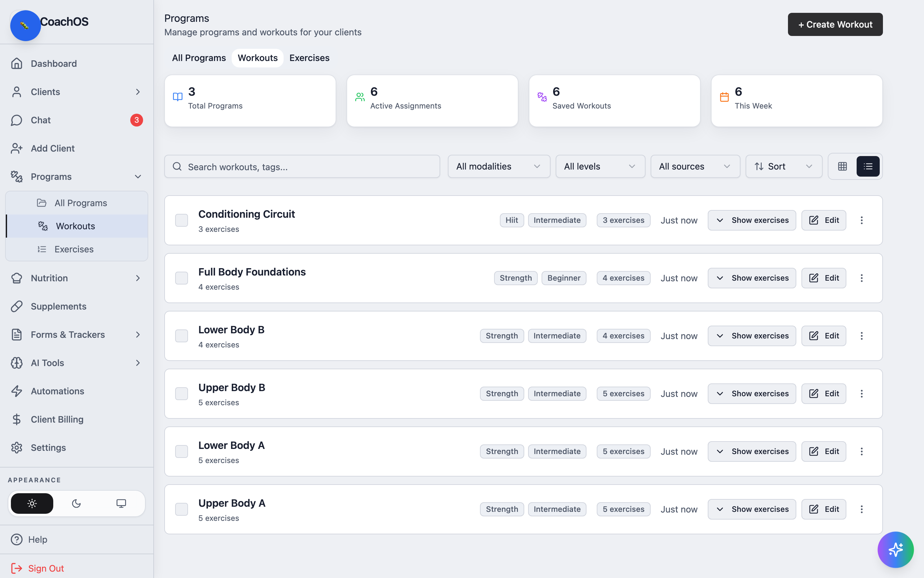
Task: Tick the Lower Body B checkbox
Action: 181,336
